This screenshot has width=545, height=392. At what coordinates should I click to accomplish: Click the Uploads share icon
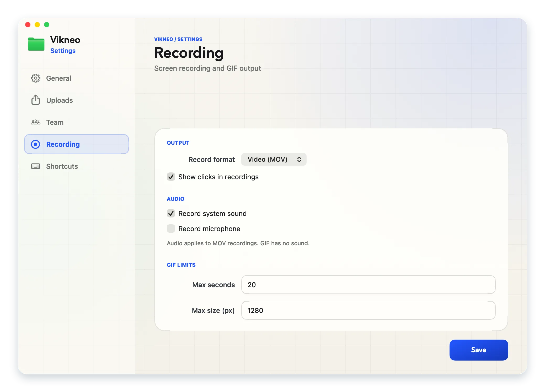tap(35, 100)
